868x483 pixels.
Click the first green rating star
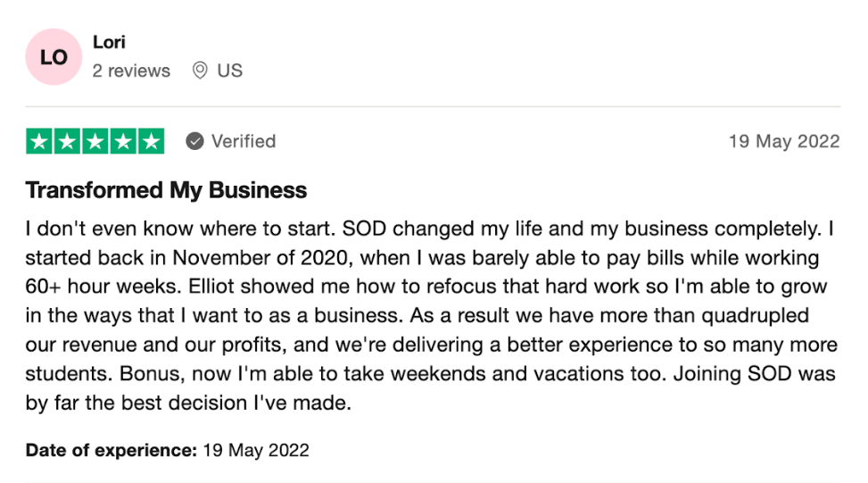pos(39,141)
